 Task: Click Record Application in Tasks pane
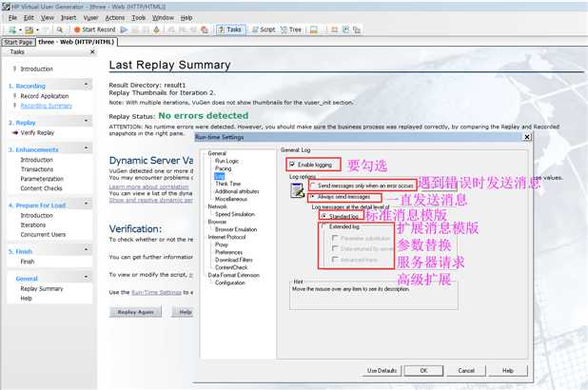pyautogui.click(x=45, y=96)
